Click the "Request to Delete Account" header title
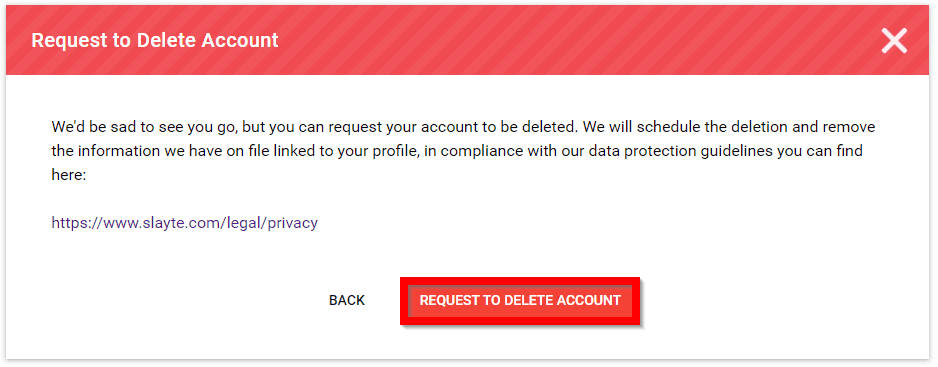 pyautogui.click(x=155, y=40)
